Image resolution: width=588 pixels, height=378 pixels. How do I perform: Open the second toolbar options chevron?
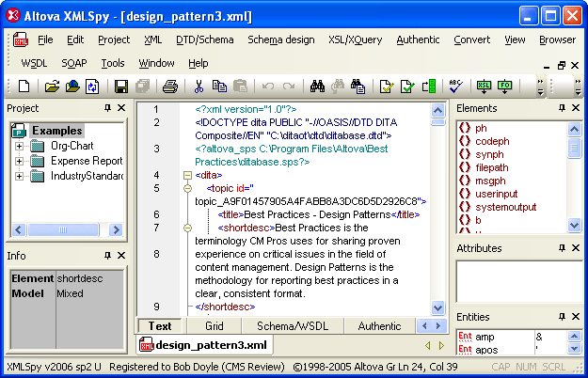[578, 87]
